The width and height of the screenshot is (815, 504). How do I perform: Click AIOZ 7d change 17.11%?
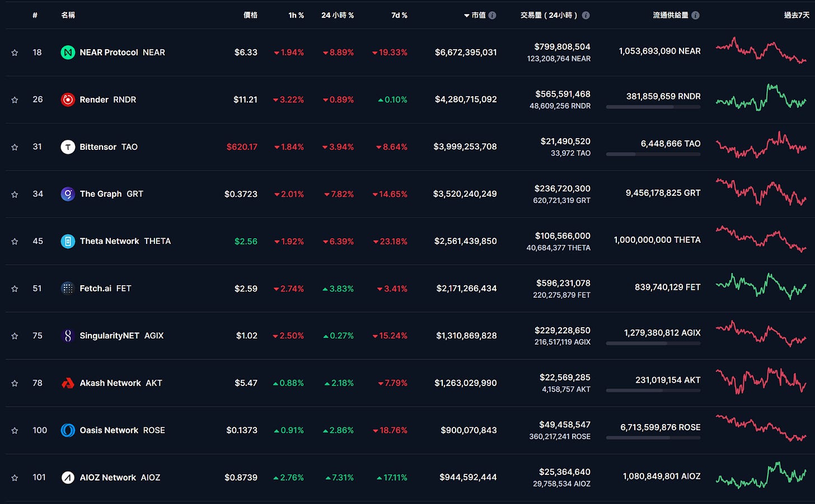pyautogui.click(x=392, y=478)
